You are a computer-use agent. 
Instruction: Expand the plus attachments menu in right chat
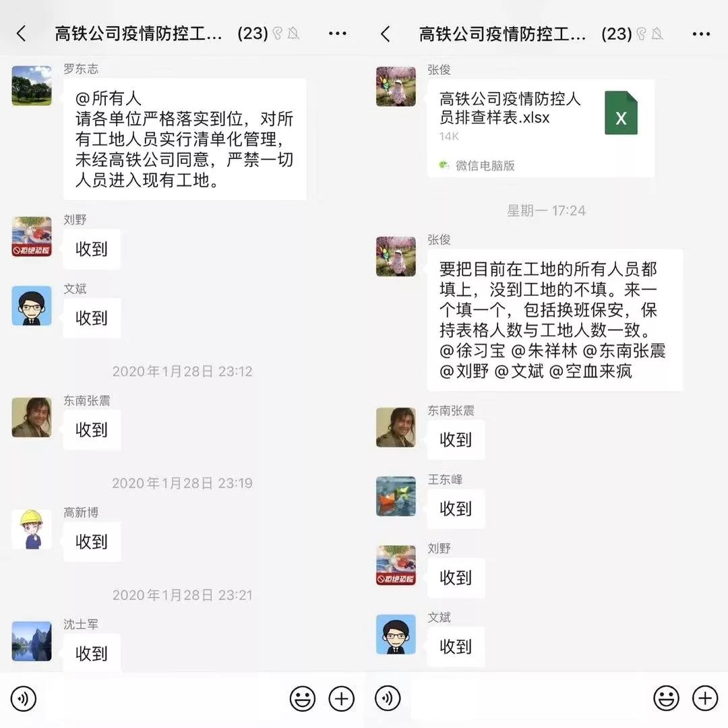pyautogui.click(x=705, y=698)
